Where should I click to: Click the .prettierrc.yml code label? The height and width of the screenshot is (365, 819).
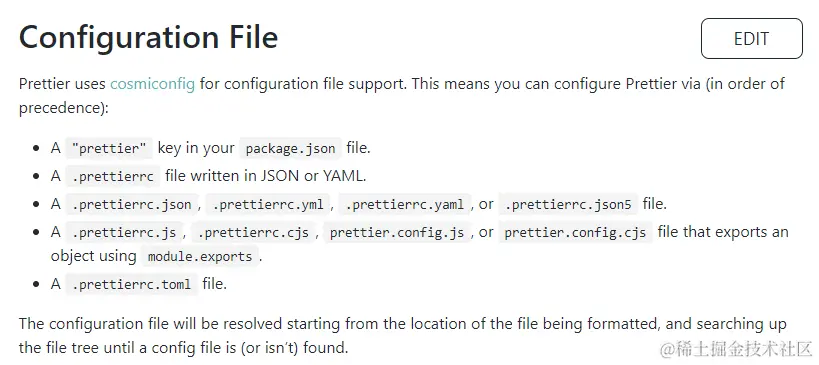tap(267, 204)
